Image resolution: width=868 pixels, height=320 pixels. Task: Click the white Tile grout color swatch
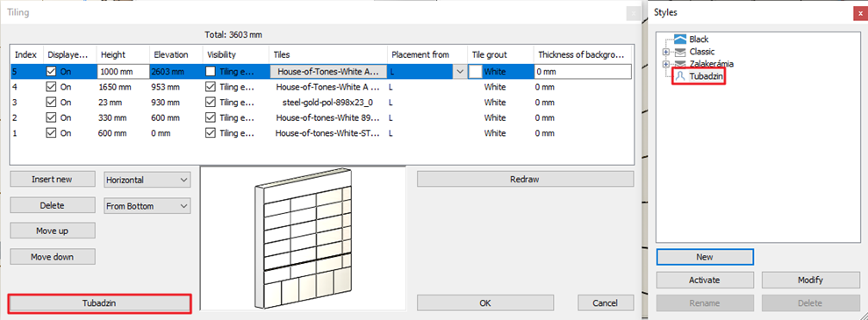point(476,71)
